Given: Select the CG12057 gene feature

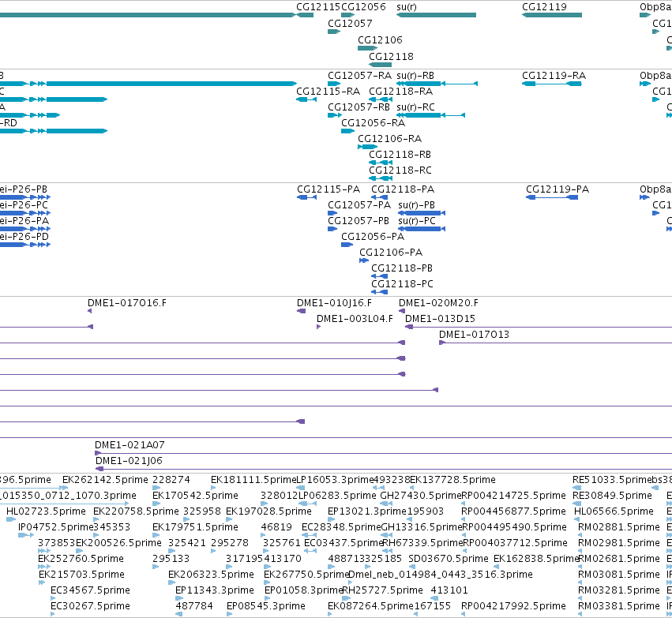Looking at the screenshot, I should [x=334, y=32].
